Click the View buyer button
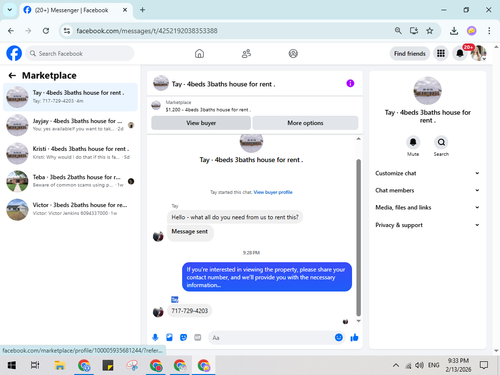Viewport: 500px width, 375px height. pyautogui.click(x=201, y=123)
